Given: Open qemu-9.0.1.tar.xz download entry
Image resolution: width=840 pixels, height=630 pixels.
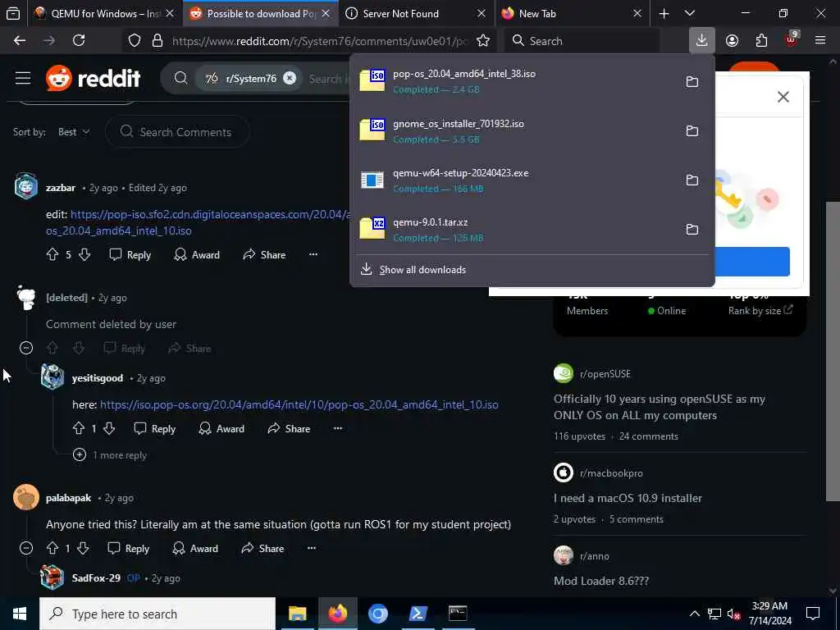Looking at the screenshot, I should point(515,230).
